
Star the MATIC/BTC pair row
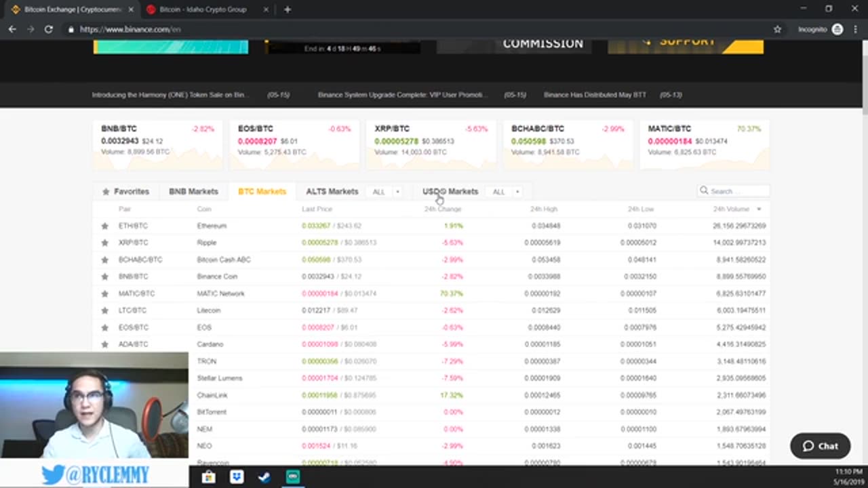coord(104,293)
